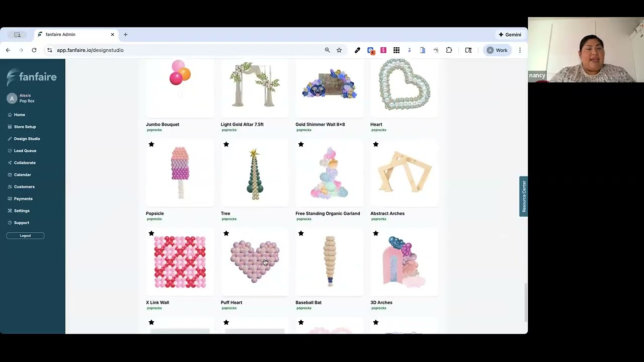Click the Settings sidebar icon
The image size is (644, 362).
click(x=10, y=211)
